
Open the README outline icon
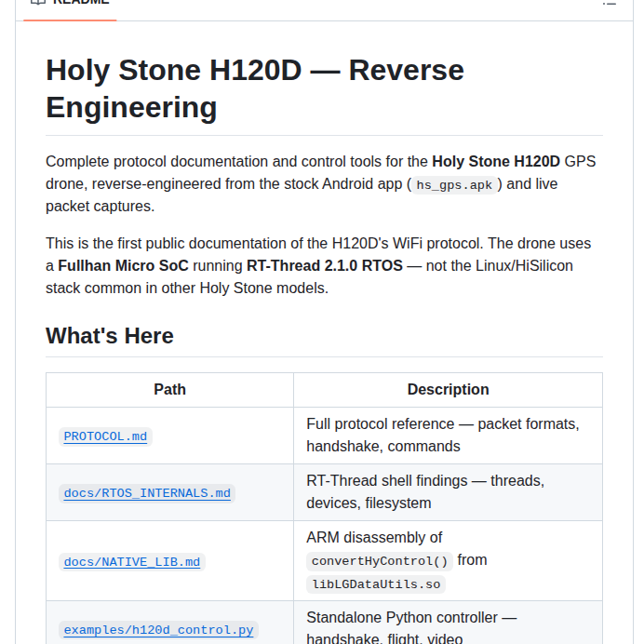point(610,2)
